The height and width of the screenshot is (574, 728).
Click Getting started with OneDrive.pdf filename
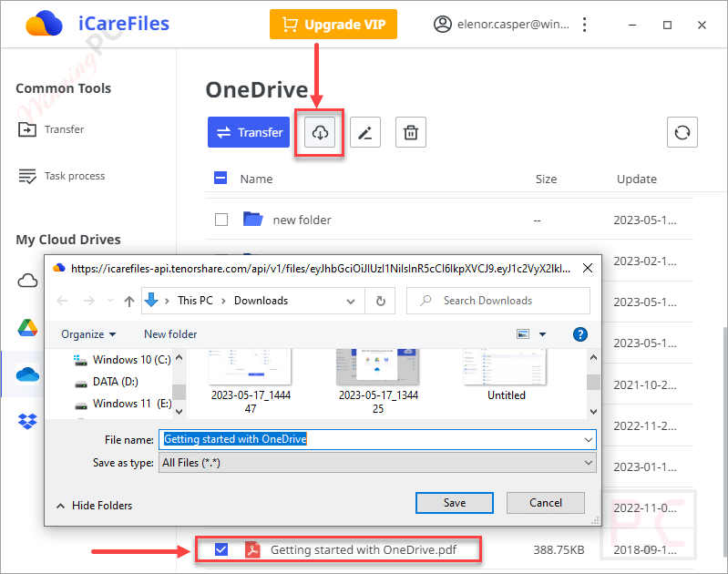pos(364,549)
